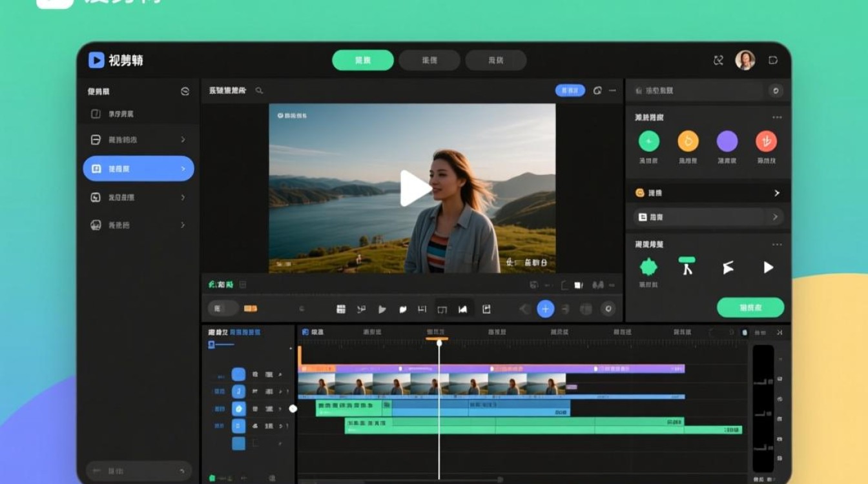The height and width of the screenshot is (484, 868).
Task: Click the white circle handle beside the track headers
Action: (x=293, y=408)
